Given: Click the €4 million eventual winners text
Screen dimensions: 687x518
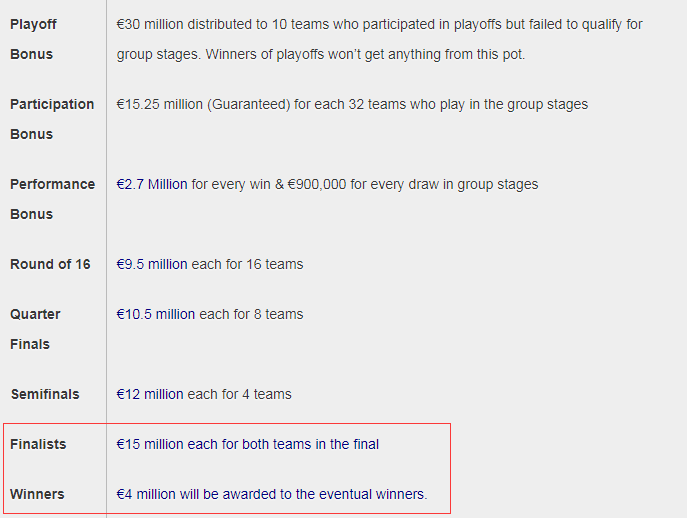Looking at the screenshot, I should (x=272, y=494).
